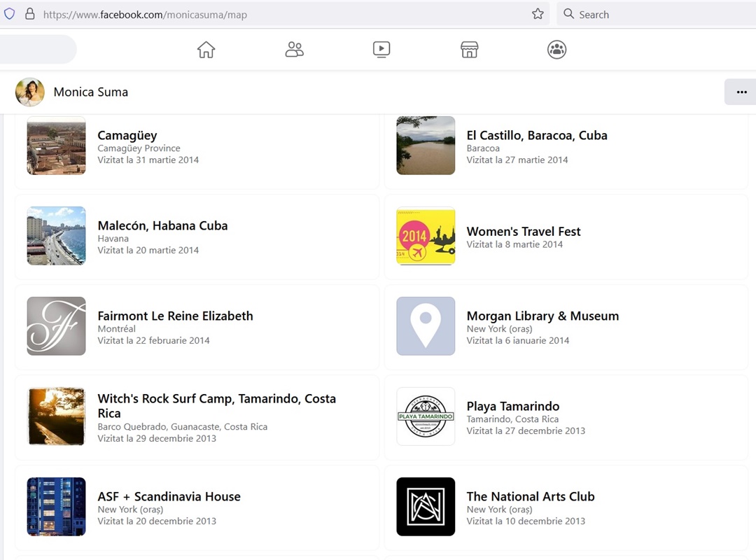Go to Facebook Home icon
Image resolution: width=756 pixels, height=560 pixels.
[x=206, y=50]
